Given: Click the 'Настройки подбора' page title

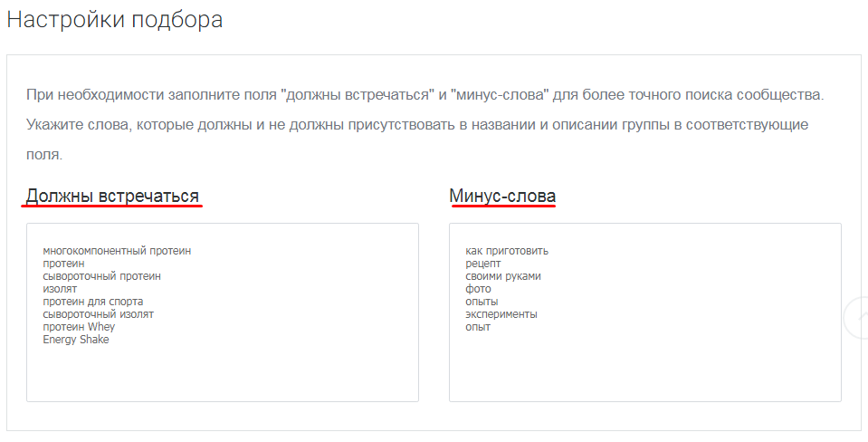Looking at the screenshot, I should pos(115,20).
